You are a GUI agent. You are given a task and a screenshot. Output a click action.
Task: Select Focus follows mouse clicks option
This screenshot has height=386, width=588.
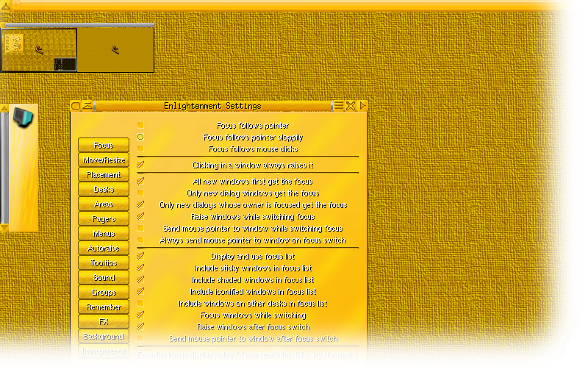140,149
